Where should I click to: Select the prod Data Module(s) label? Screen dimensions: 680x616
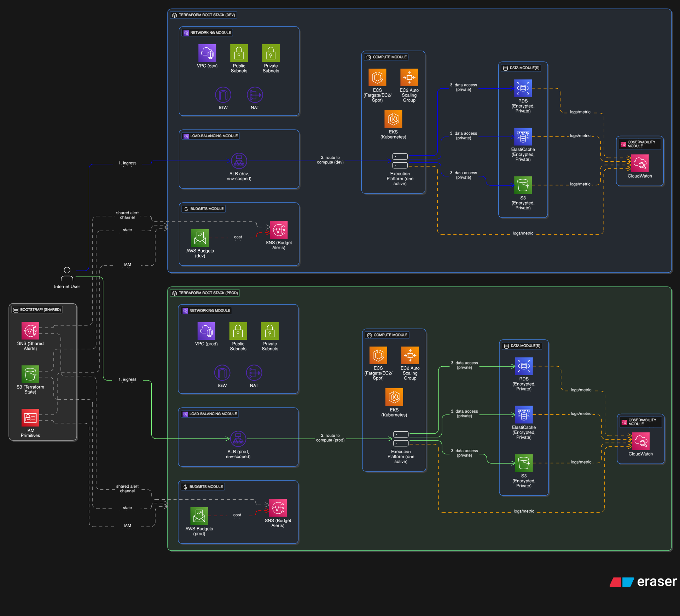coord(522,346)
